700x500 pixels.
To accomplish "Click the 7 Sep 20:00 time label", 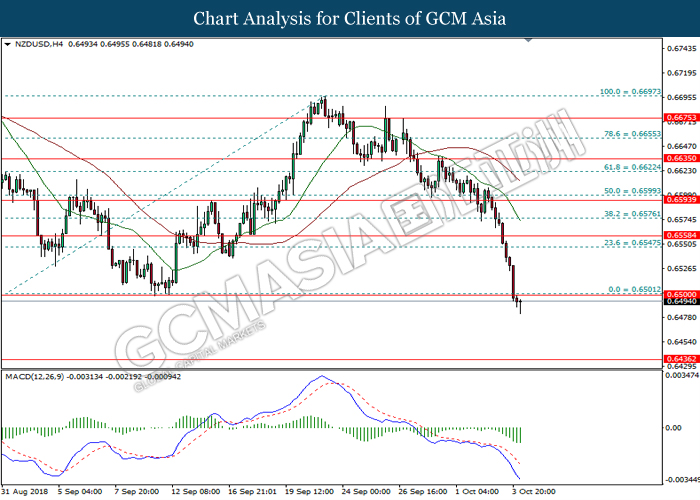I will click(137, 492).
